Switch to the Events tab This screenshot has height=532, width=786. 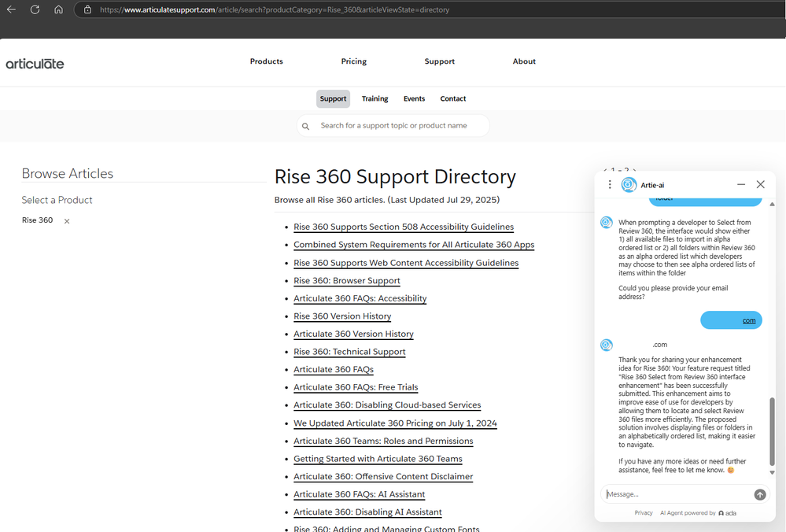pyautogui.click(x=414, y=99)
